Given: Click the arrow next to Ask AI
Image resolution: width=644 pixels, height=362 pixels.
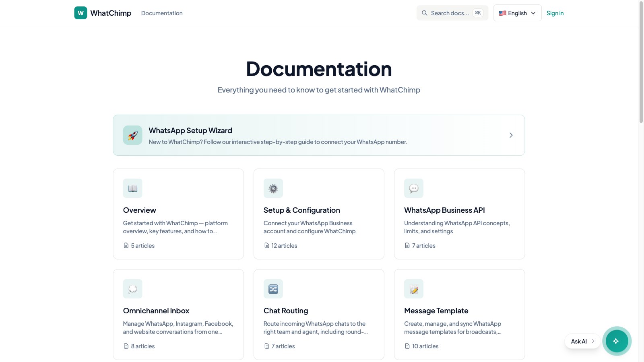Looking at the screenshot, I should (x=593, y=341).
